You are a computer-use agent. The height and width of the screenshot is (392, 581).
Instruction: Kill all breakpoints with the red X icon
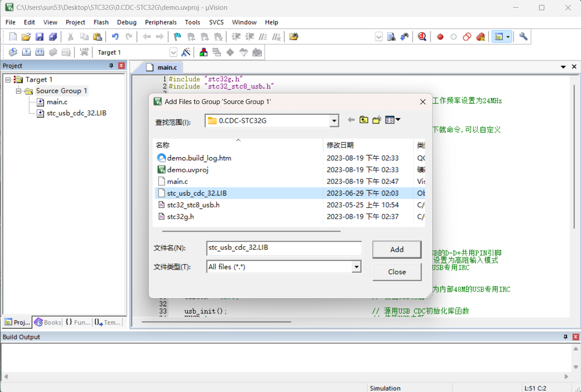click(481, 37)
